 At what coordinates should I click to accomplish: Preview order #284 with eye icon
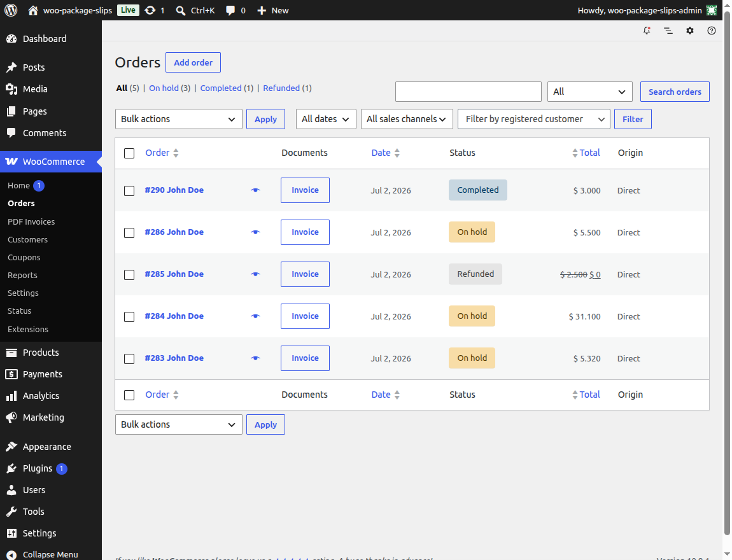[255, 316]
